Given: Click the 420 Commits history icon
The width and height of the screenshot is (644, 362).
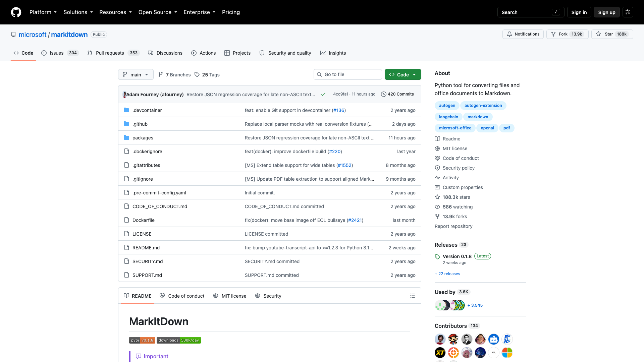Looking at the screenshot, I should pyautogui.click(x=383, y=94).
